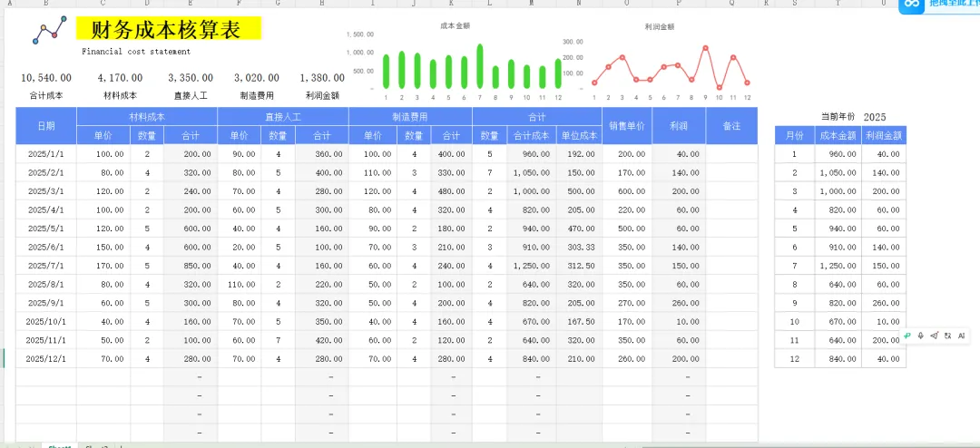Click the 合计成本 total value 10,540.00
This screenshot has height=448, width=980.
pos(46,78)
